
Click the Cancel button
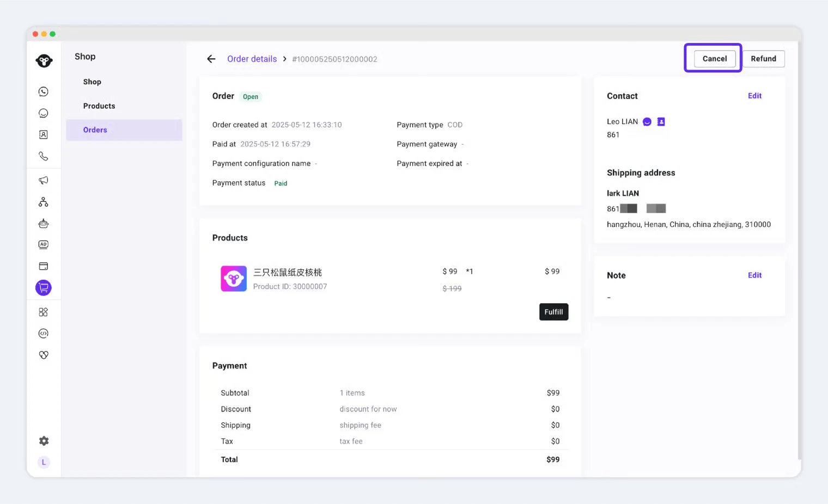coord(714,59)
